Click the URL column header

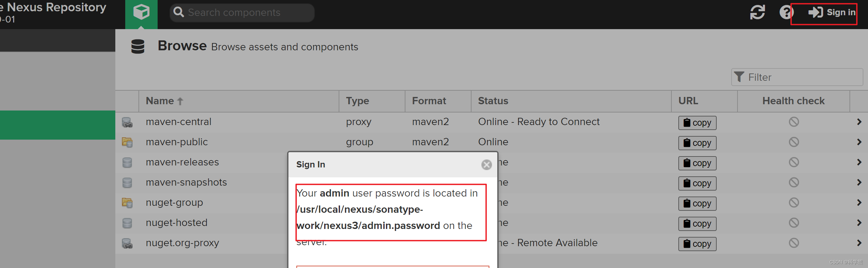point(704,101)
